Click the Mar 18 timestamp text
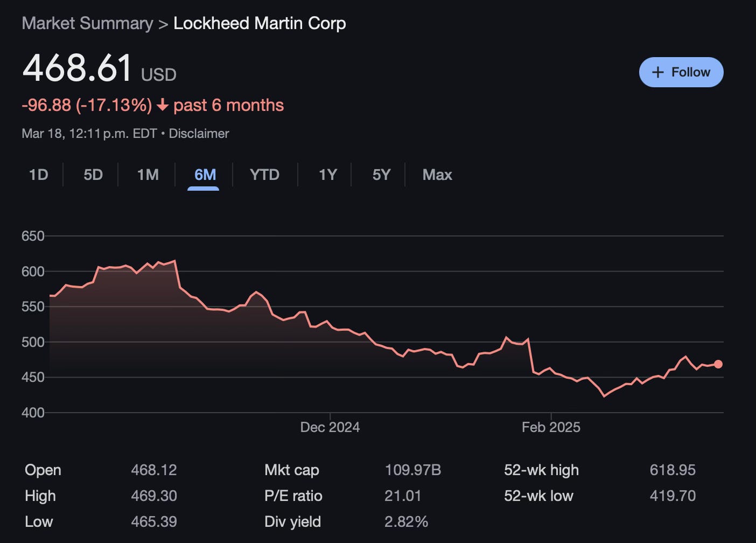This screenshot has height=543, width=756. click(89, 134)
